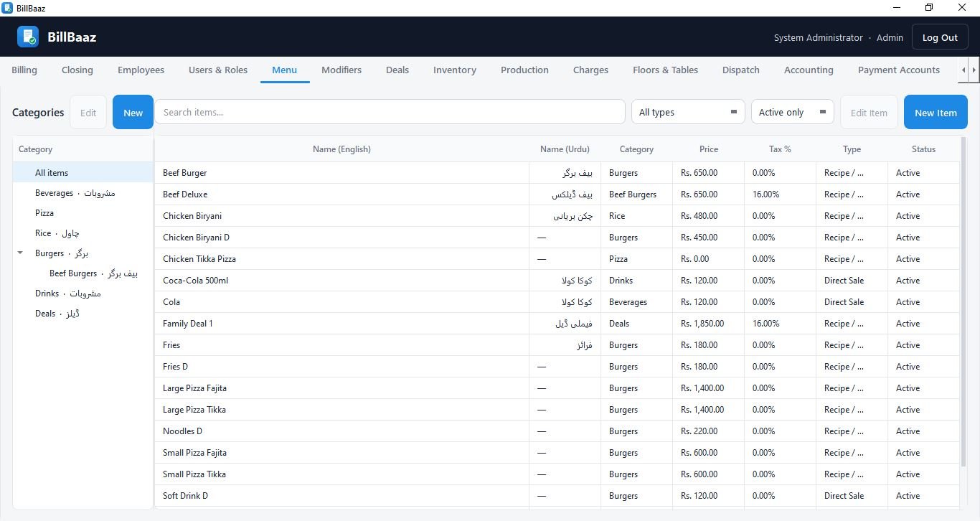Click the Edit category button
980x521 pixels.
tap(88, 112)
